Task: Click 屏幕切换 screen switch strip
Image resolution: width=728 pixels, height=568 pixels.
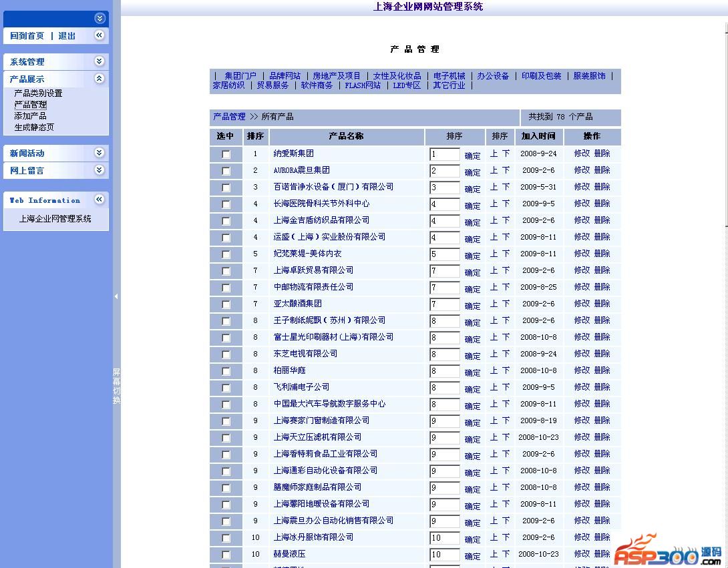Action: (116, 386)
